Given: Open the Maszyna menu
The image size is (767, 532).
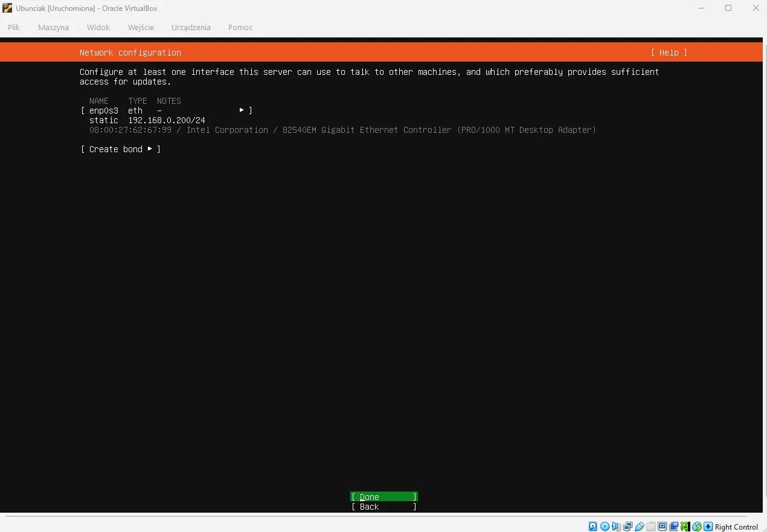Looking at the screenshot, I should tap(53, 27).
